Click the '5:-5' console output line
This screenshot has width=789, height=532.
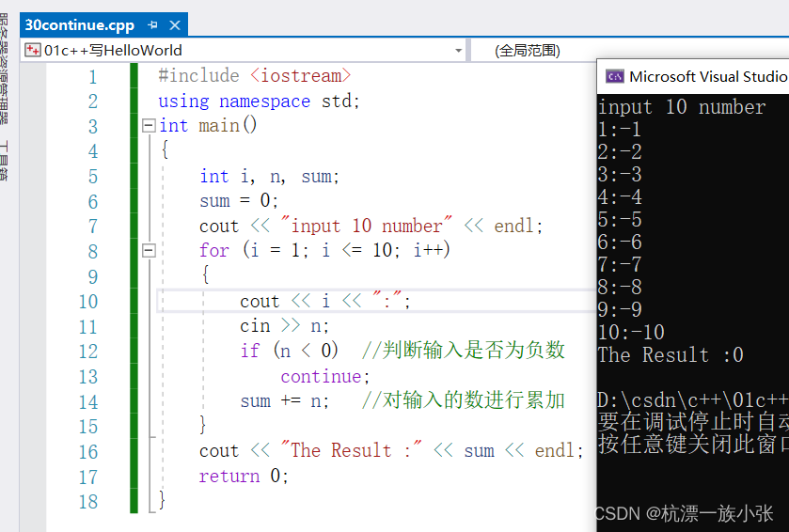click(x=620, y=220)
